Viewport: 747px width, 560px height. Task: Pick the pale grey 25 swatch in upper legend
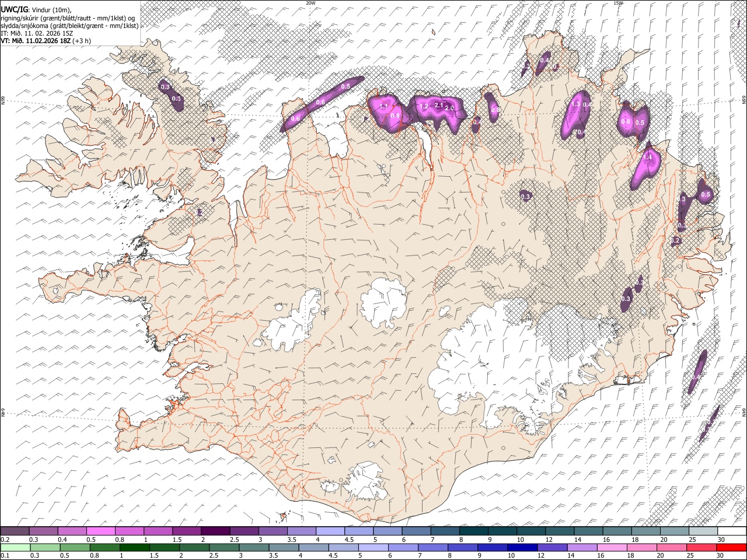[703, 531]
